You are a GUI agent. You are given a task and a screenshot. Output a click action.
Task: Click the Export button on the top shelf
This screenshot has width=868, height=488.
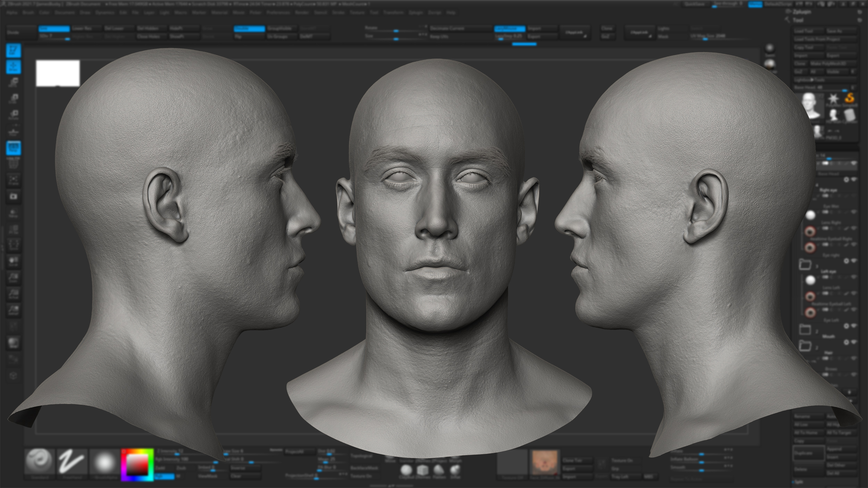click(535, 36)
